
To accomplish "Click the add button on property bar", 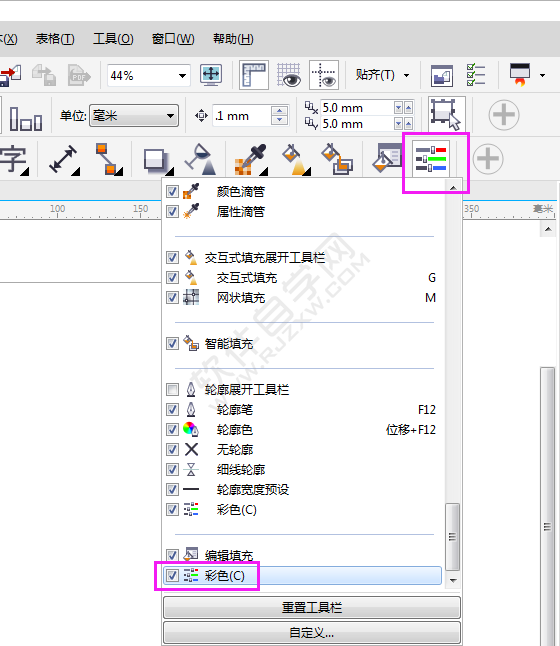I will tap(504, 115).
